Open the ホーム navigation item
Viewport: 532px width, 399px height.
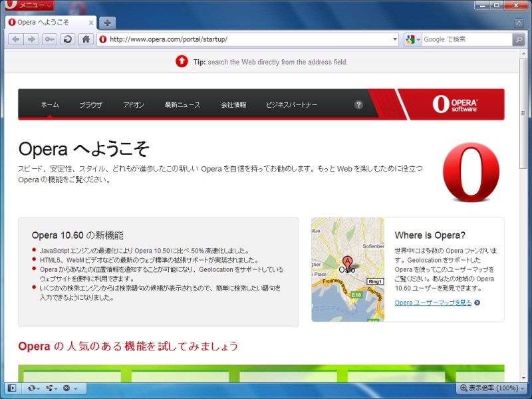pyautogui.click(x=50, y=105)
